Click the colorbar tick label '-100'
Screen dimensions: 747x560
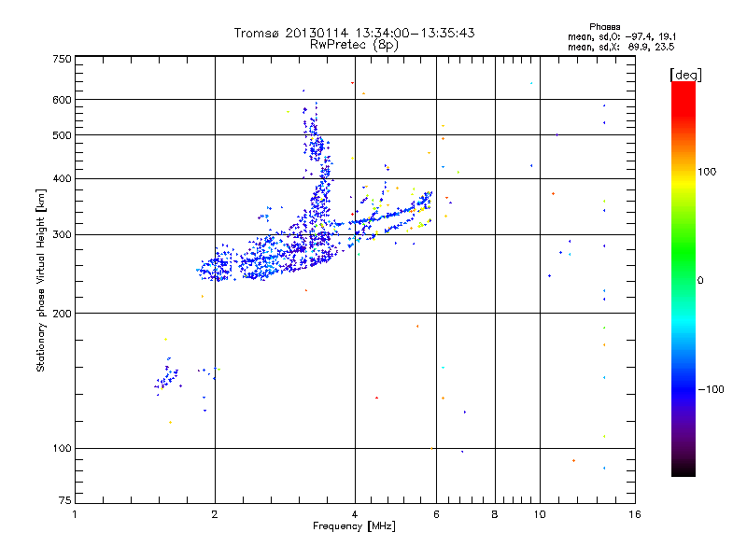(711, 389)
